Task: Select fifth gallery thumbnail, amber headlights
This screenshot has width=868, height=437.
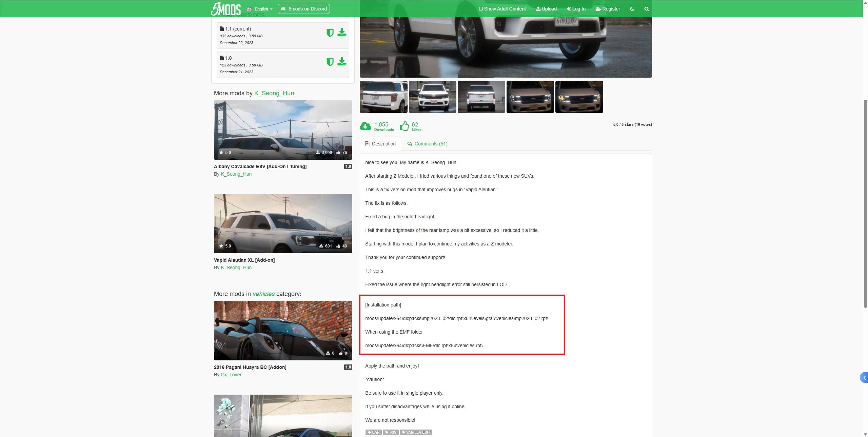Action: (x=579, y=97)
